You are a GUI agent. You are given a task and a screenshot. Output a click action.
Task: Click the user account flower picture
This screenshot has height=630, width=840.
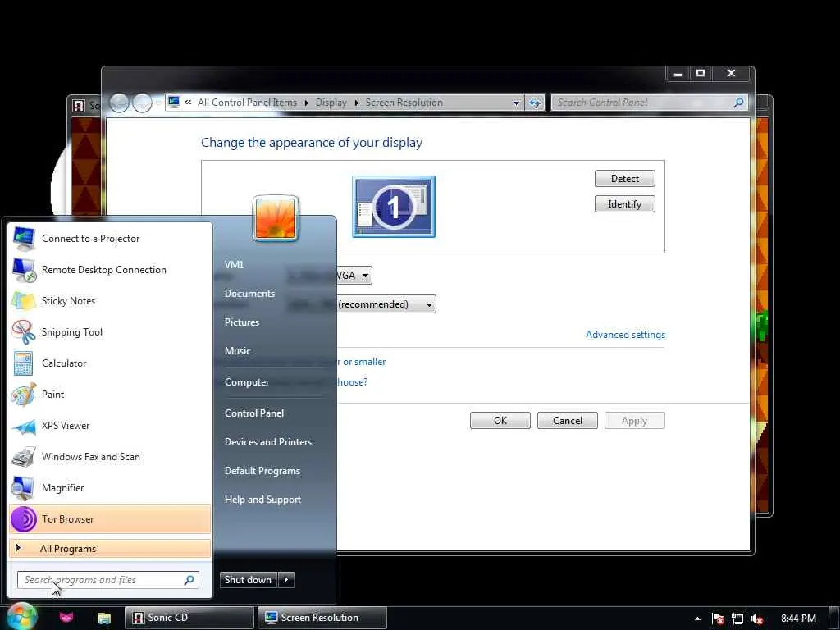276,218
